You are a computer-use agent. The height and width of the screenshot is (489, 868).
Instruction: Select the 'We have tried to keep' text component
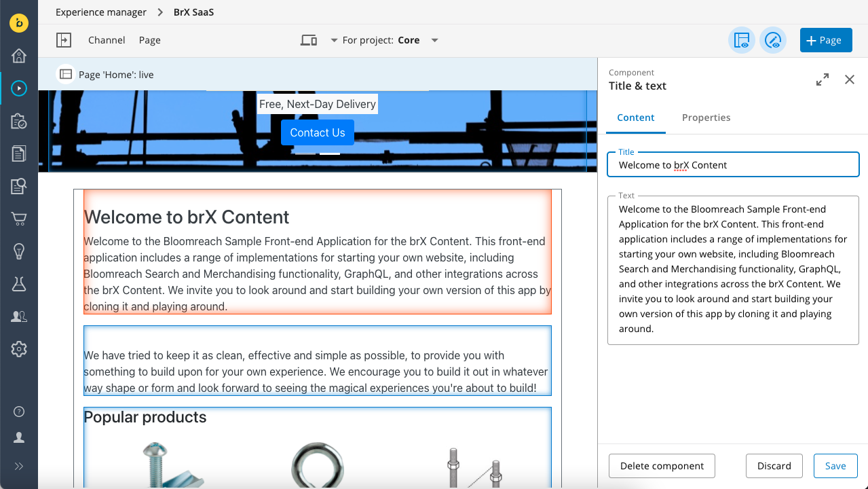[318, 361]
